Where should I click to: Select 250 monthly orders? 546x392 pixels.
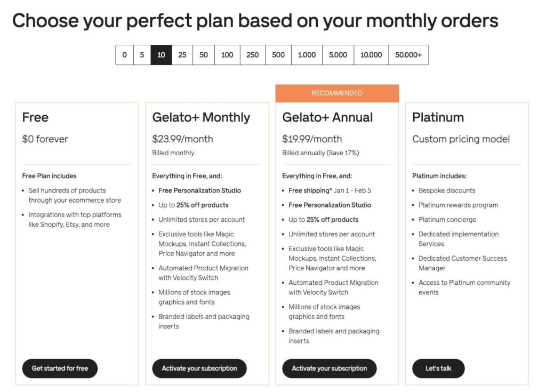click(x=252, y=54)
